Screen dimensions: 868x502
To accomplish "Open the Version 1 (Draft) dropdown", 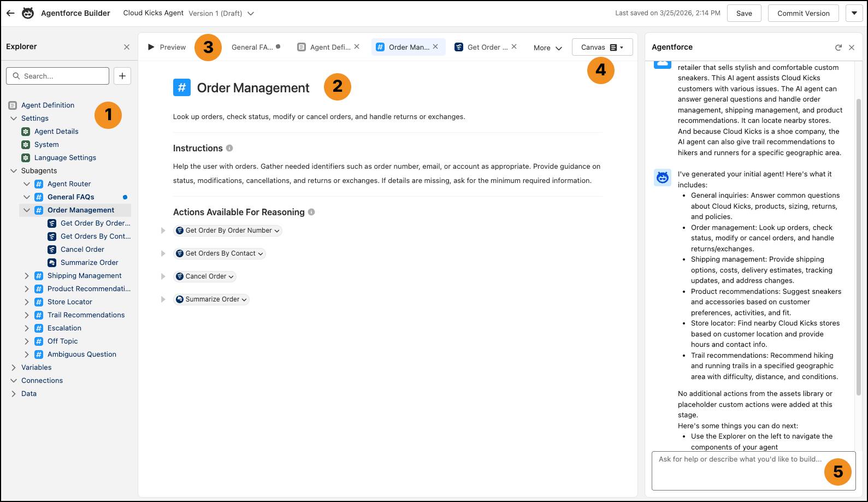I will point(221,13).
